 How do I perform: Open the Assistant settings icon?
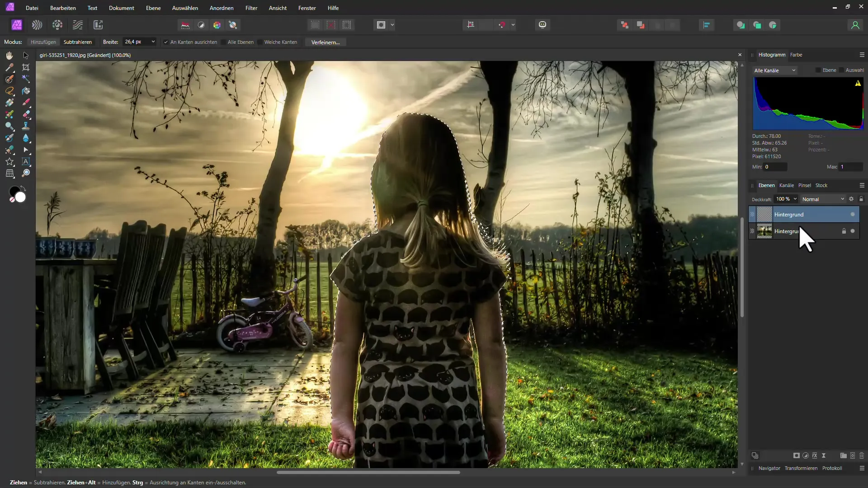542,25
